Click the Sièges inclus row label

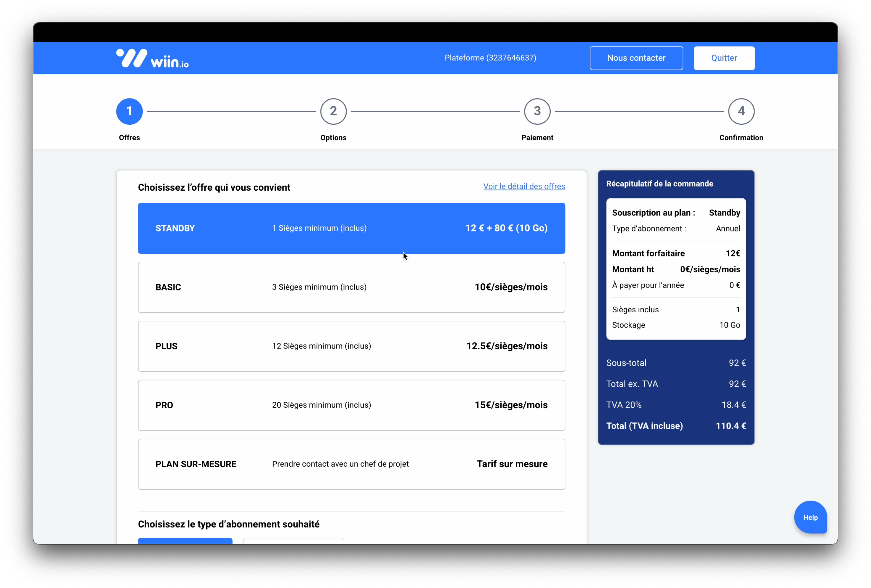pyautogui.click(x=635, y=309)
